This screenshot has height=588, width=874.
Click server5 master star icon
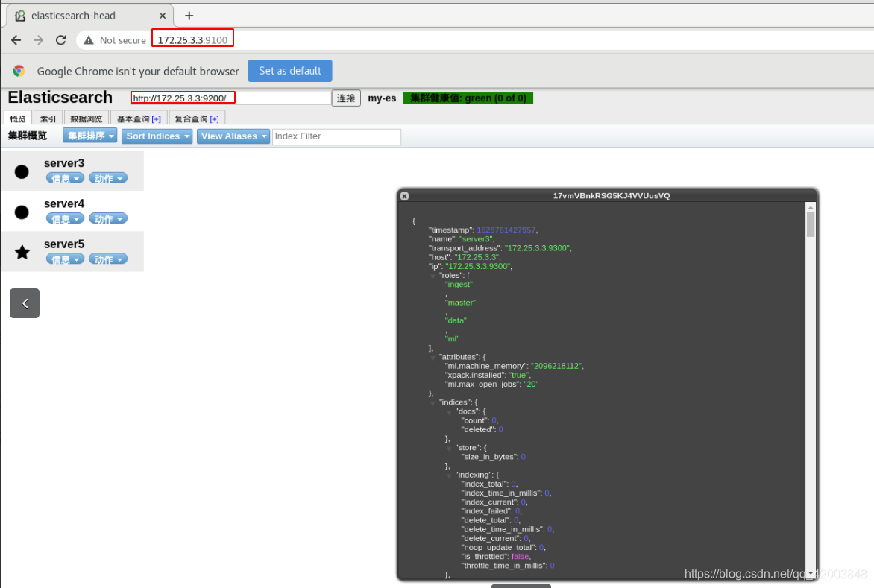click(22, 252)
